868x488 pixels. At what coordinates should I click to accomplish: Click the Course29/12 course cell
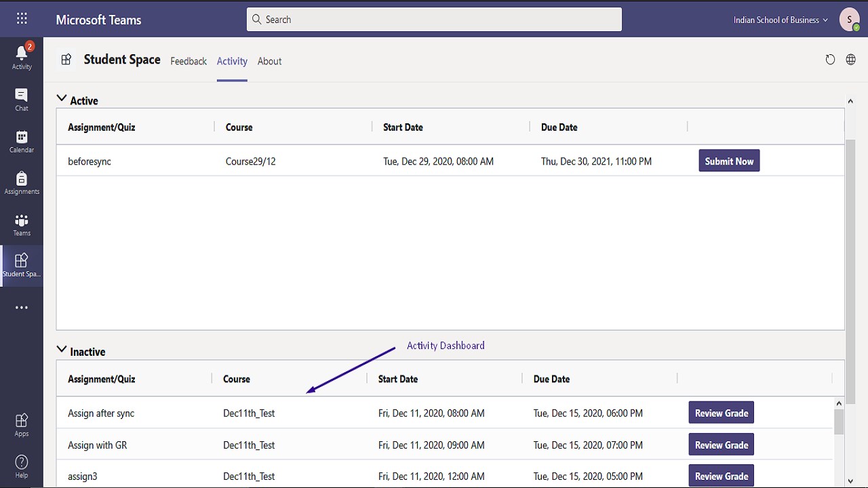251,161
